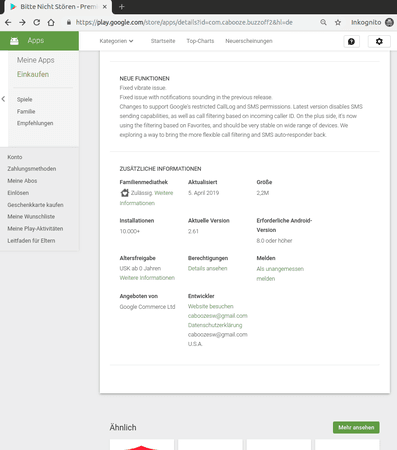Click the padlock site info icon

[x=69, y=22]
